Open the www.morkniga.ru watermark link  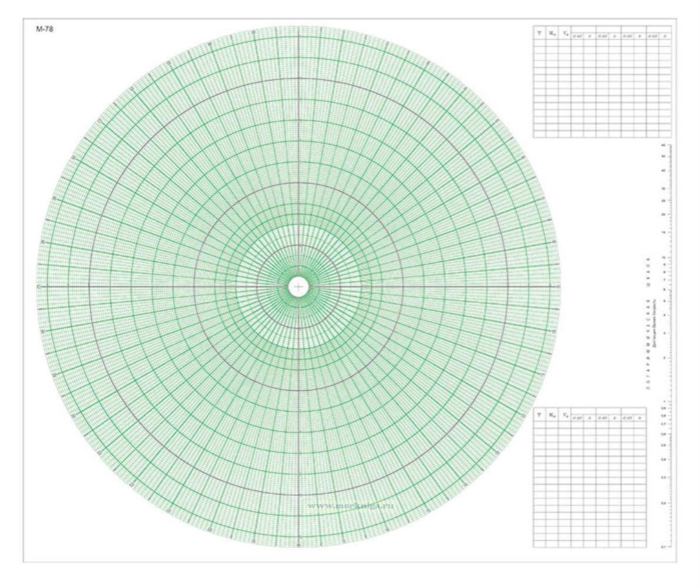click(351, 506)
